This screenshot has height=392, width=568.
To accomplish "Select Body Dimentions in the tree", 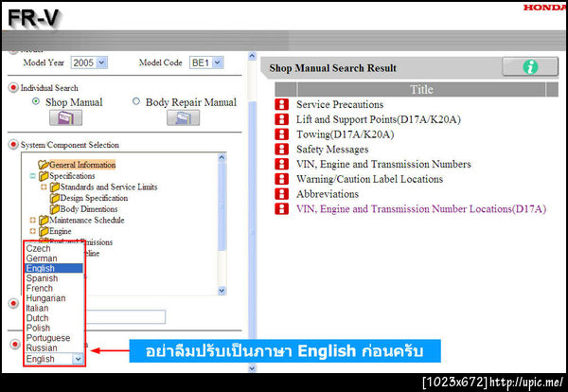I will tap(89, 209).
